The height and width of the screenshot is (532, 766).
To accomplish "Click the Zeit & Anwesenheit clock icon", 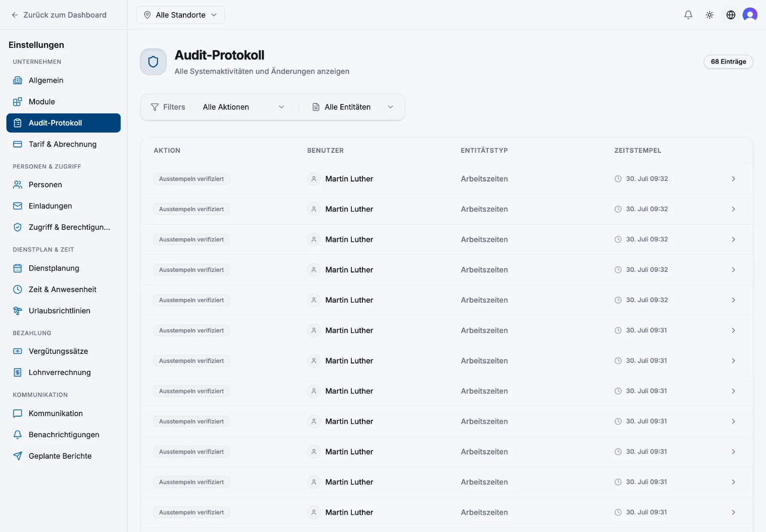I will coord(18,289).
